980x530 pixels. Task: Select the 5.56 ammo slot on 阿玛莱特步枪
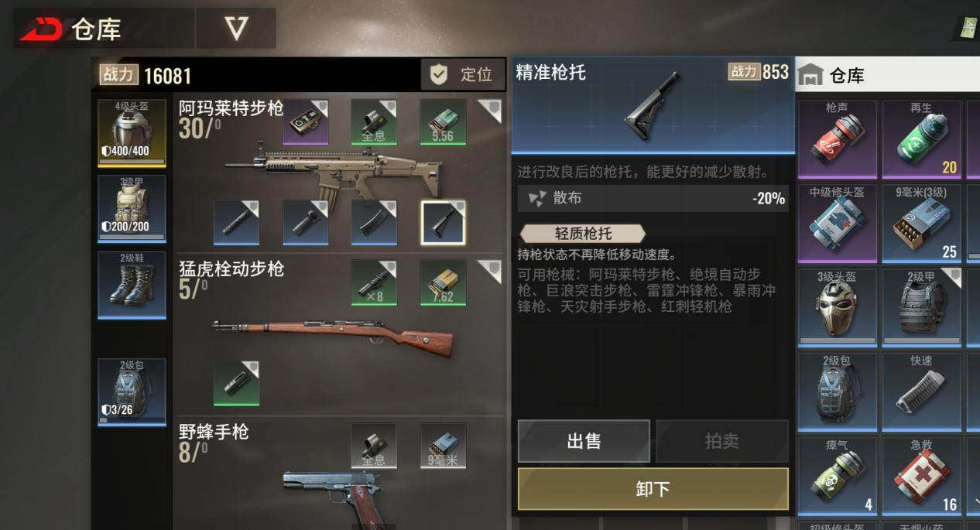pos(443,121)
